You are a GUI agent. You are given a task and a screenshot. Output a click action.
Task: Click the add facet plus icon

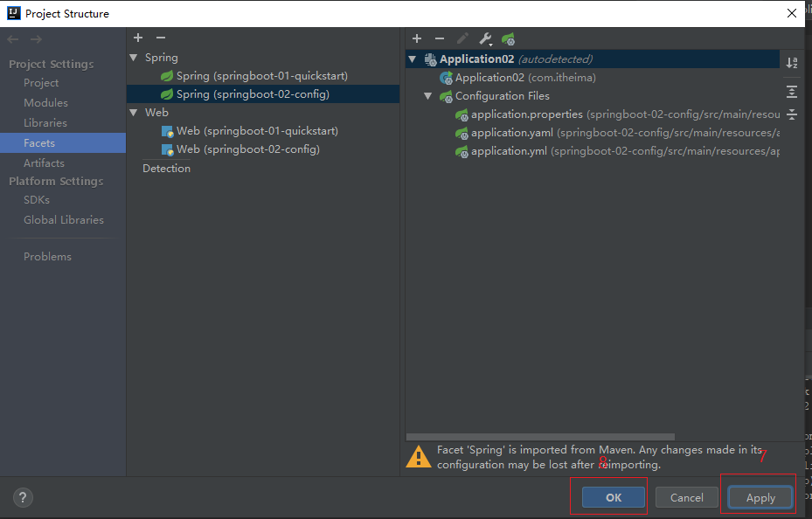(138, 38)
